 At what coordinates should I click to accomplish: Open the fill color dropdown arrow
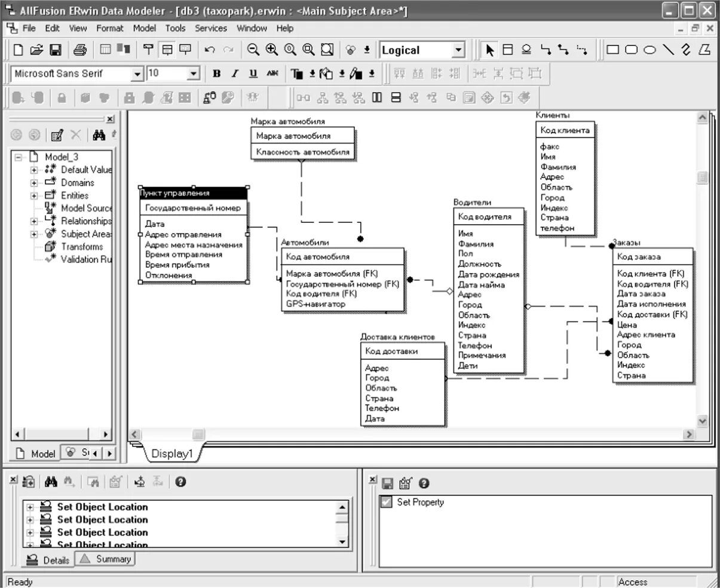click(x=342, y=73)
